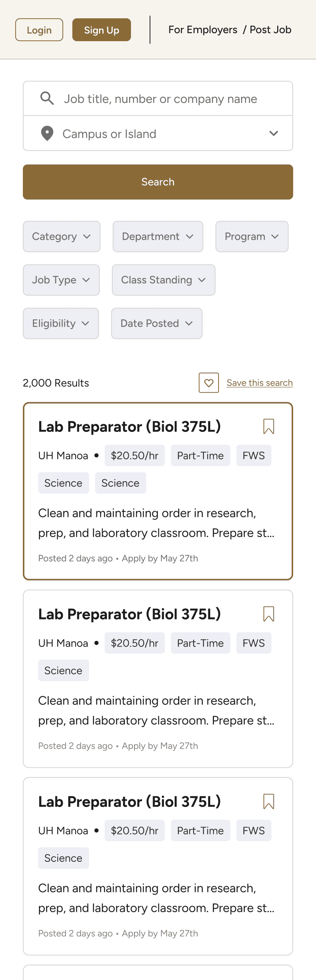Click the Save this search link
The height and width of the screenshot is (980, 316).
pos(260,383)
